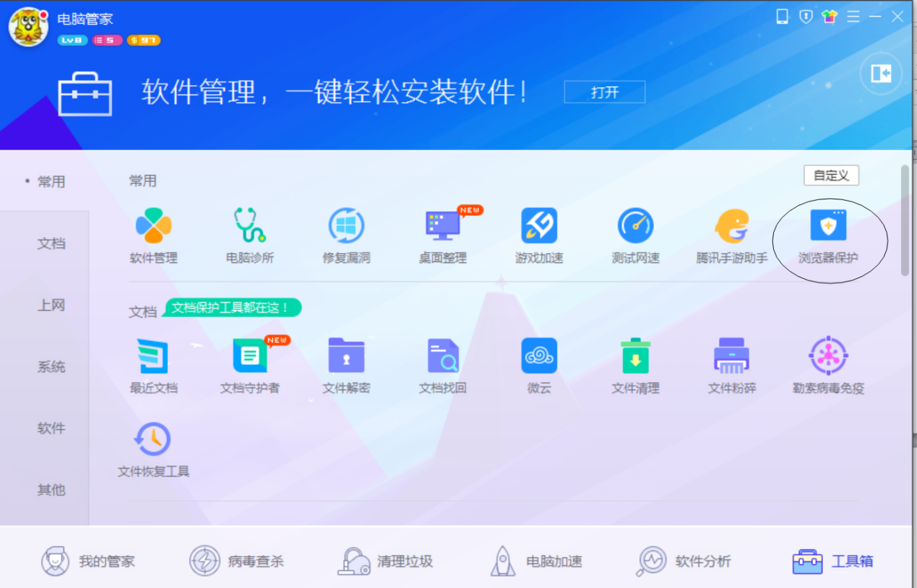Click 电脑管家 title text
The height and width of the screenshot is (588, 917).
[85, 19]
